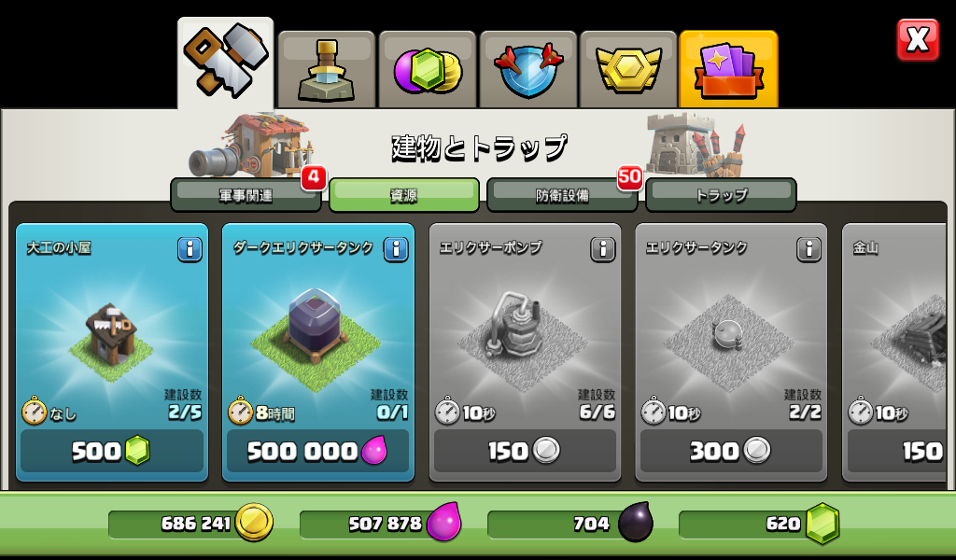The image size is (956, 560).
Task: Open the decorations tab with sword statue
Action: [326, 69]
